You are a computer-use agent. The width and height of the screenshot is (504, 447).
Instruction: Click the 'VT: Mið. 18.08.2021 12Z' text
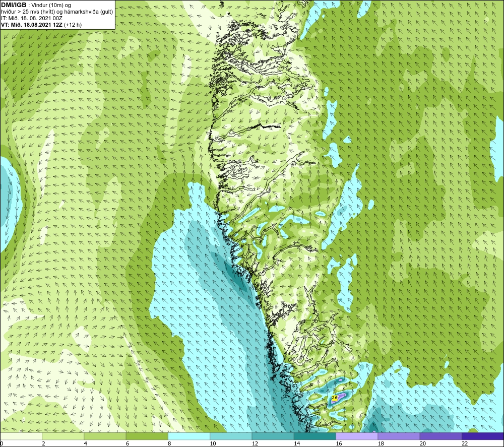(32, 25)
